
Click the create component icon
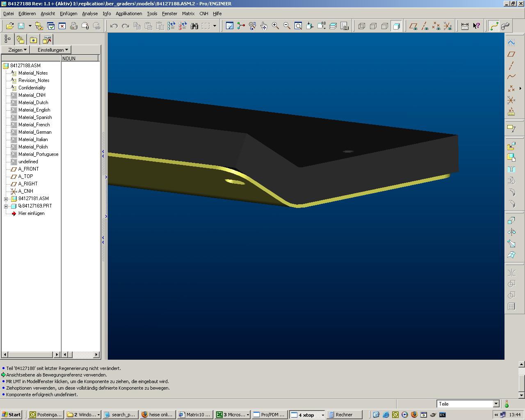pos(511,157)
